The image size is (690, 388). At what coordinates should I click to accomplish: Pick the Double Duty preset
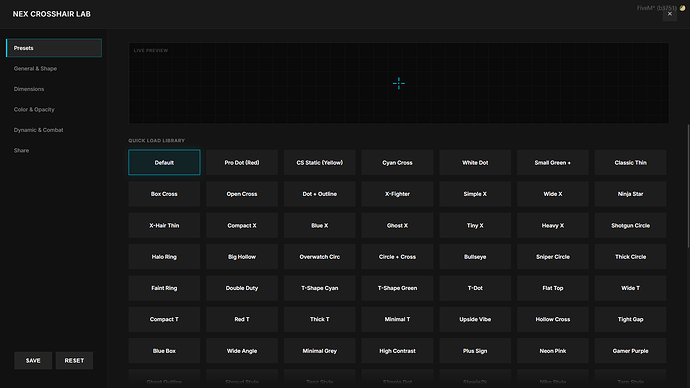[242, 288]
